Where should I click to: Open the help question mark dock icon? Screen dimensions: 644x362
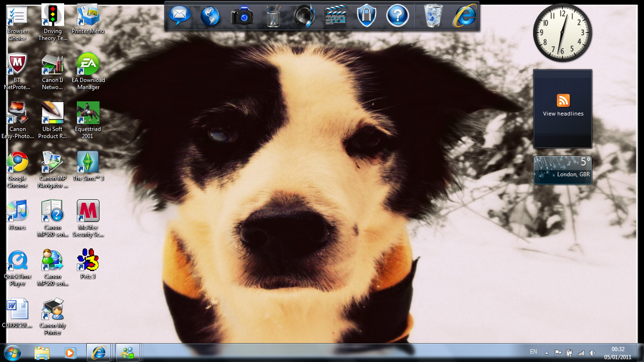tap(397, 16)
